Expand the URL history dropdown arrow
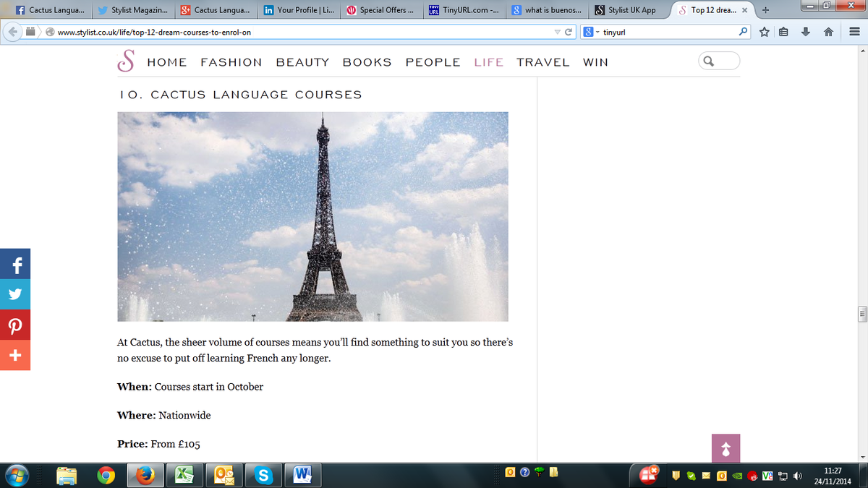Viewport: 868px width, 488px height. click(x=556, y=32)
